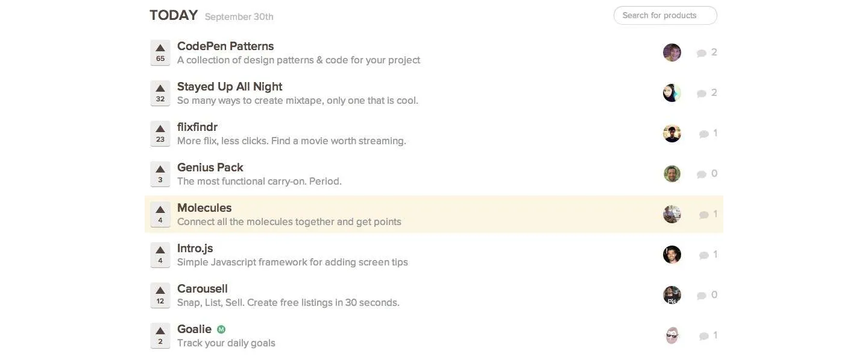This screenshot has width=868, height=362.
Task: Upvote flixfindr
Action: (x=160, y=134)
